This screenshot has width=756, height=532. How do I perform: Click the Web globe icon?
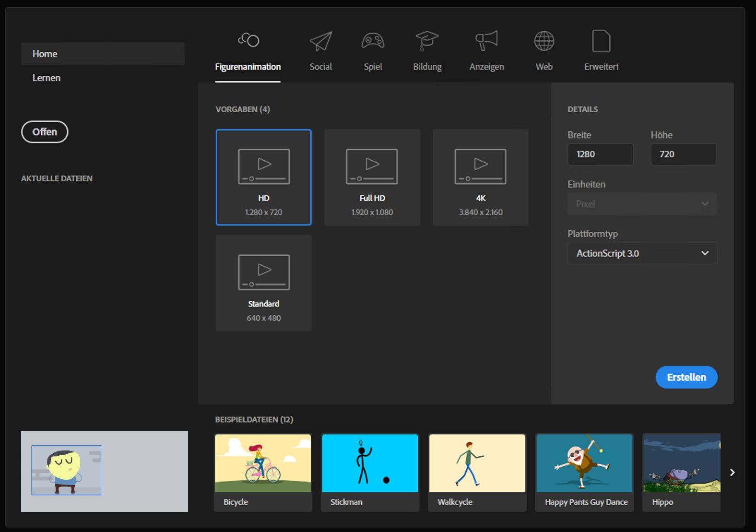tap(544, 41)
